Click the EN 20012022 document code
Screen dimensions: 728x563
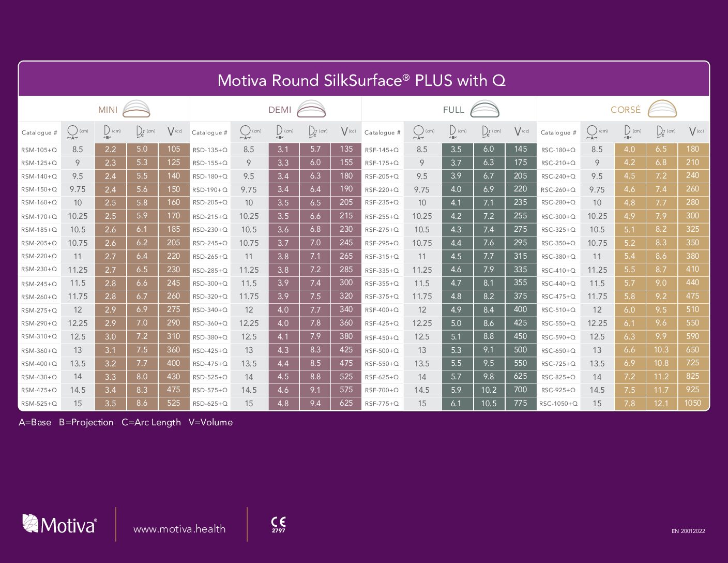(688, 531)
